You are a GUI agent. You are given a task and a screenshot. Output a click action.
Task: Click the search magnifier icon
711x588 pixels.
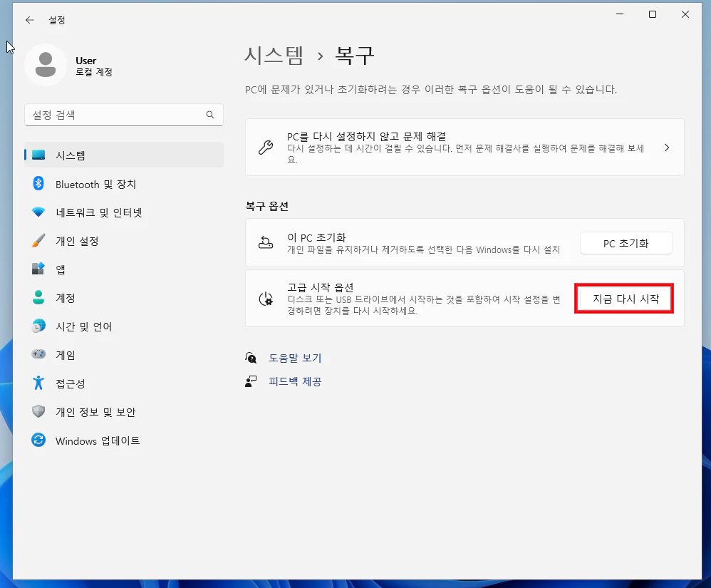pyautogui.click(x=210, y=115)
